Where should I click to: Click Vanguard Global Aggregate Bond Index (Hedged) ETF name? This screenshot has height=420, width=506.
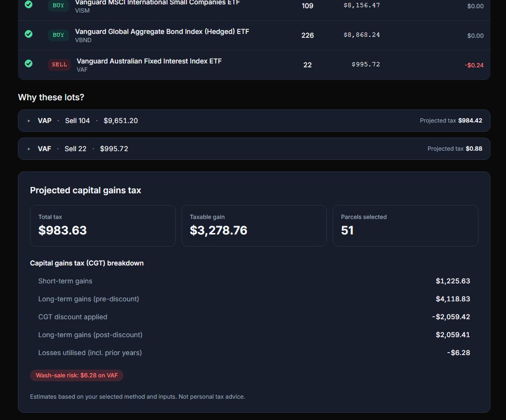(x=162, y=31)
